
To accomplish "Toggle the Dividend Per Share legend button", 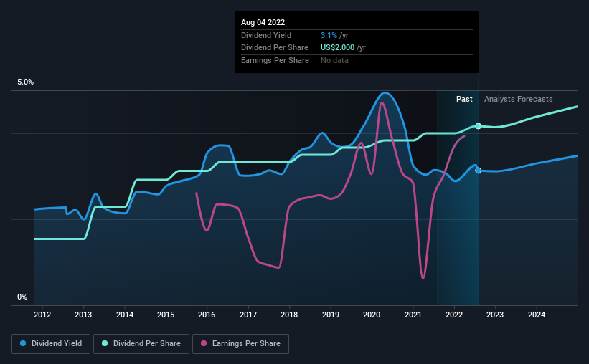I will [141, 344].
